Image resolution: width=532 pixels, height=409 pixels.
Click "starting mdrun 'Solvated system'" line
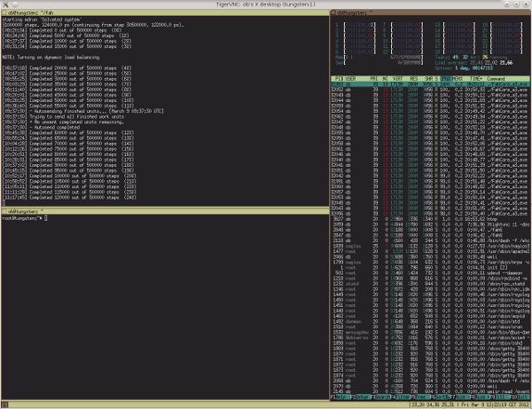click(x=42, y=20)
